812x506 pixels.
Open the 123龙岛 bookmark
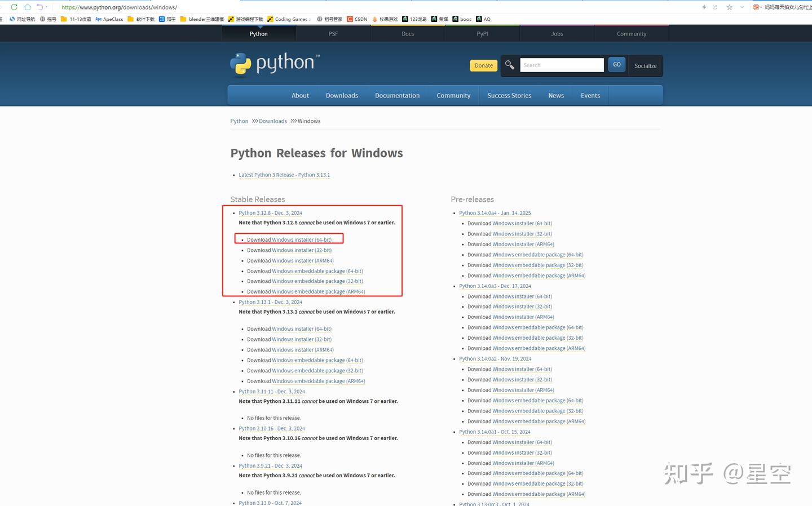pyautogui.click(x=414, y=19)
